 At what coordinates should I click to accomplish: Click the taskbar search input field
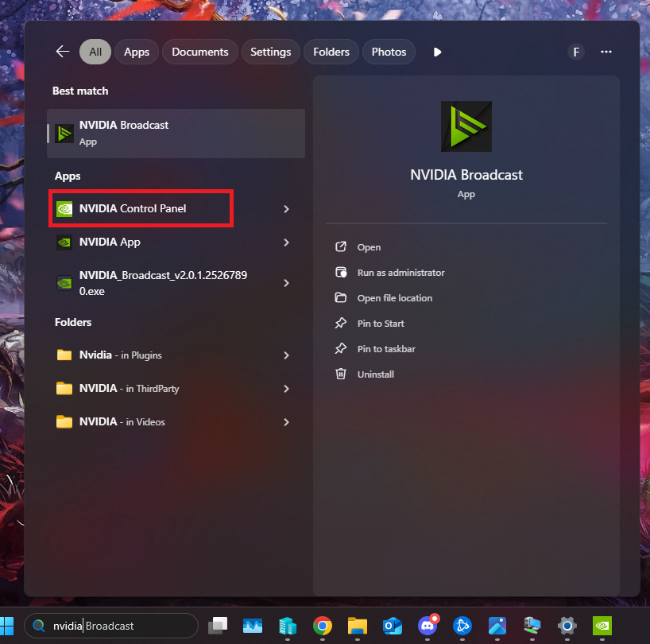click(111, 626)
